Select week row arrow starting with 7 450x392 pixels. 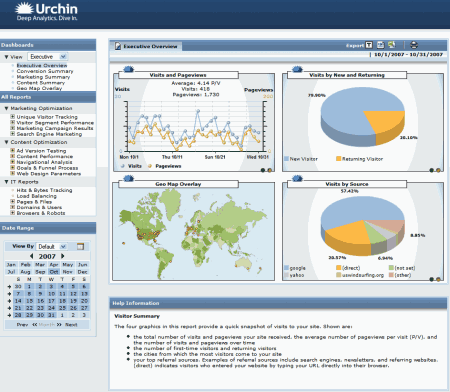(9, 294)
